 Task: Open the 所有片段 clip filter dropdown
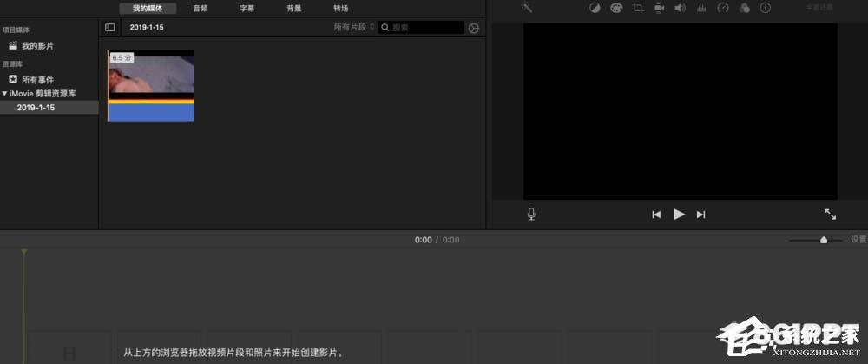(354, 28)
